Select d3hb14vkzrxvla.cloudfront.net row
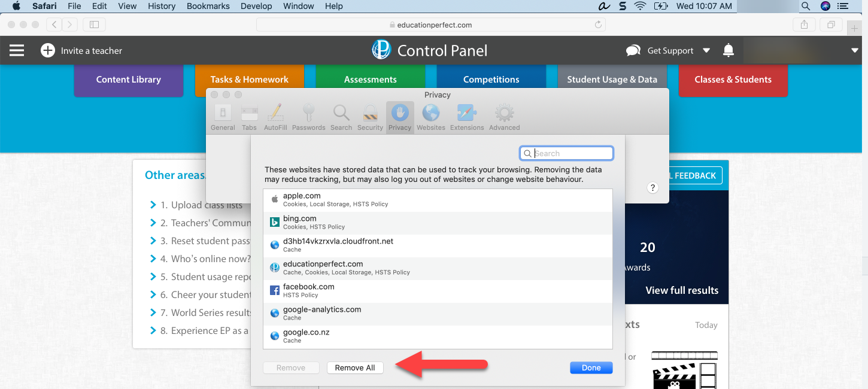Image resolution: width=868 pixels, height=389 pixels. 438,245
